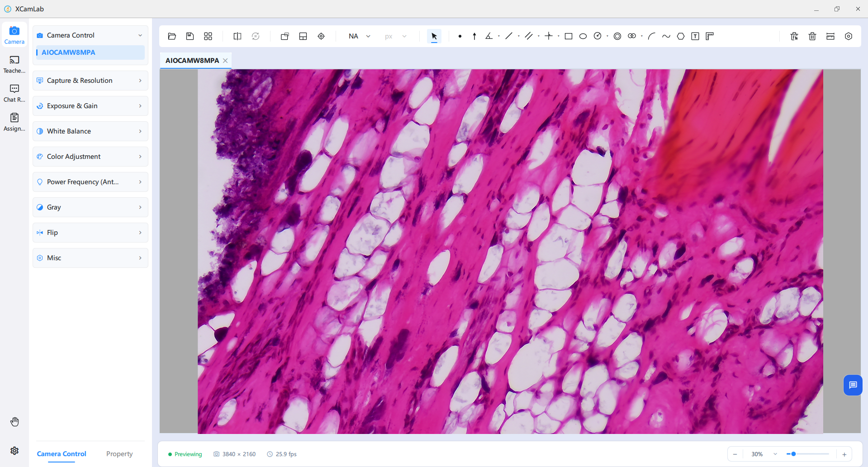The width and height of the screenshot is (868, 467).
Task: Open the 30% zoom level dropdown
Action: (x=763, y=454)
